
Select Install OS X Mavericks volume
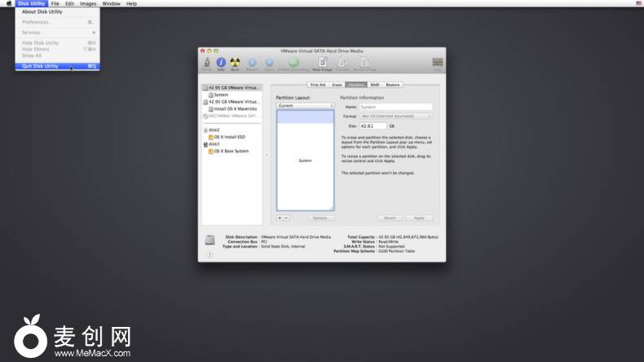(236, 108)
